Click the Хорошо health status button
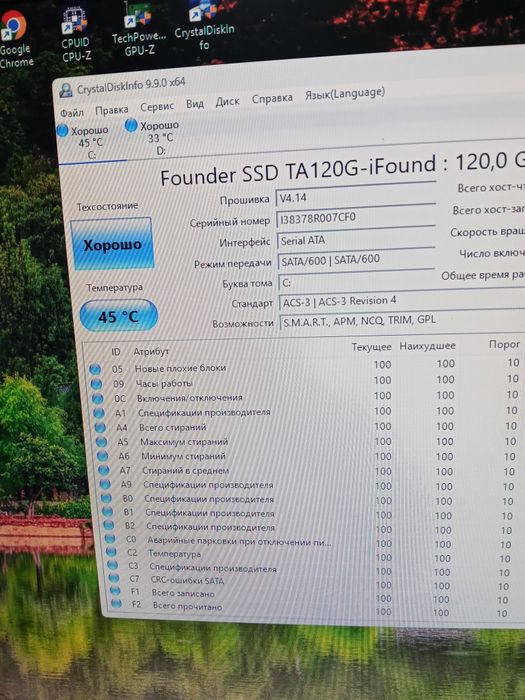This screenshot has height=700, width=525. pyautogui.click(x=112, y=244)
